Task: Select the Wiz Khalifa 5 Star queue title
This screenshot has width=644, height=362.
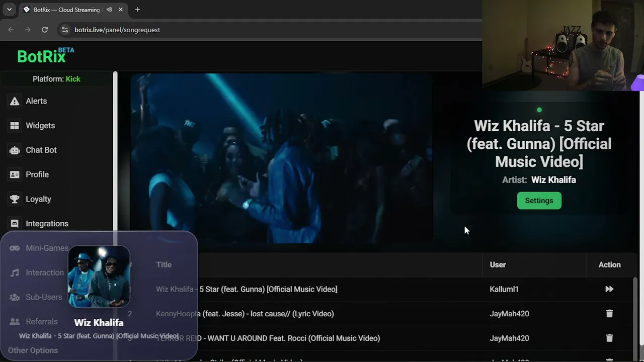Action: coord(247,289)
